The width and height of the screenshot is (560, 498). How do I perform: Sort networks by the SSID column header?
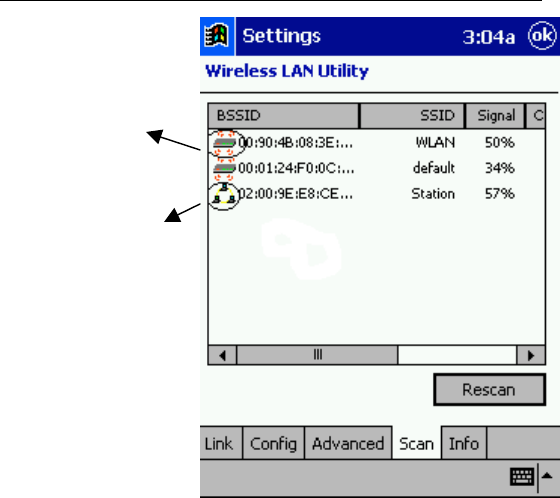pyautogui.click(x=412, y=116)
